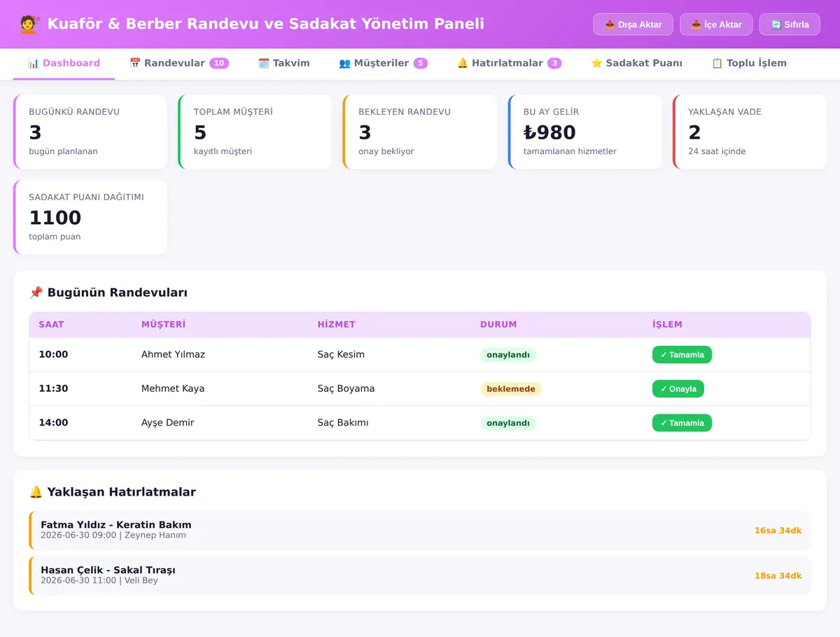Click the 16sa 34dk countdown
The image size is (840, 637).
pos(778,531)
